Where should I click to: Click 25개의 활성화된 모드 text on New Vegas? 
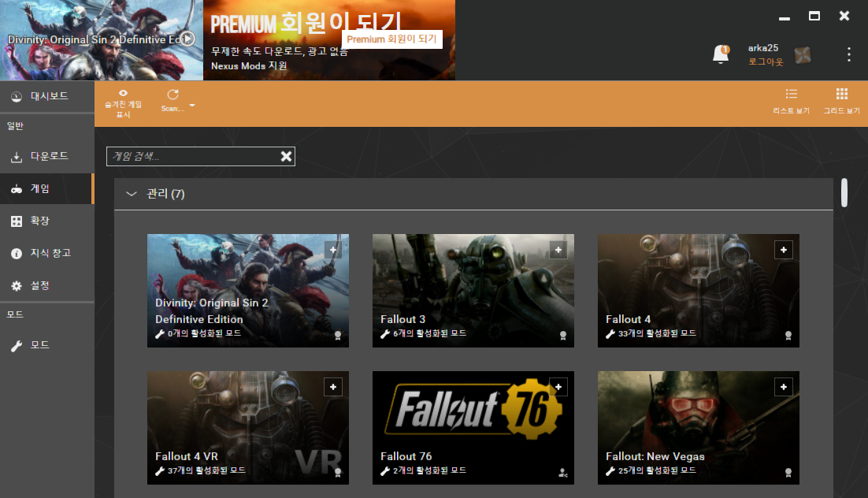(657, 471)
